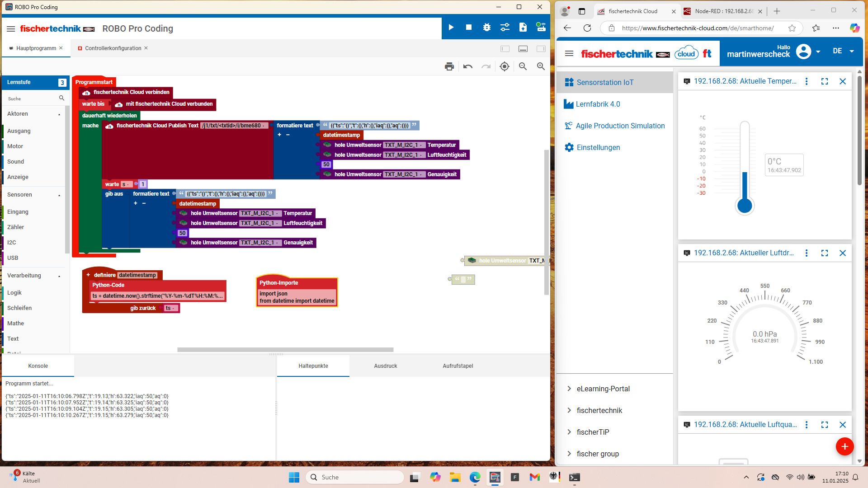The image size is (868, 488).
Task: Redo the last undone change
Action: [486, 66]
